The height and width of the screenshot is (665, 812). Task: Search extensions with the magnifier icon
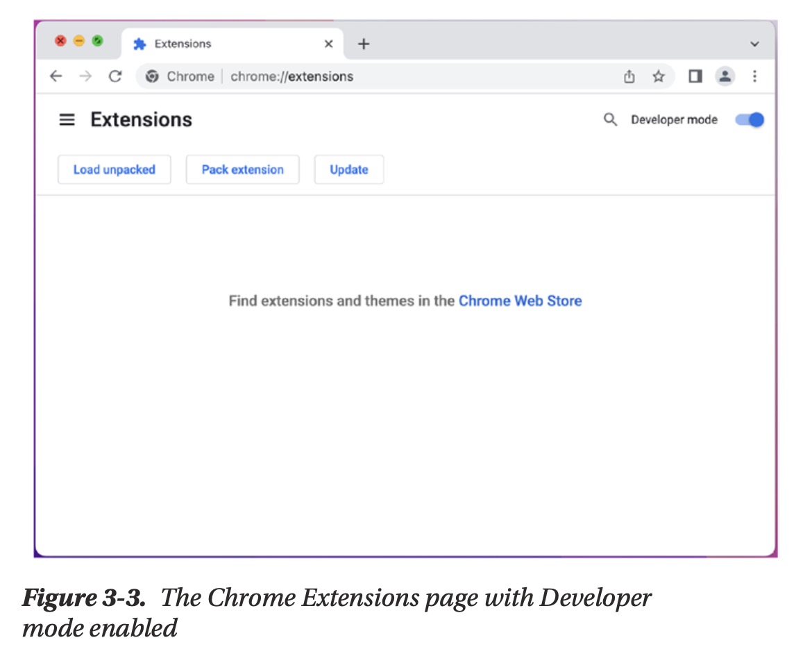[x=610, y=120]
